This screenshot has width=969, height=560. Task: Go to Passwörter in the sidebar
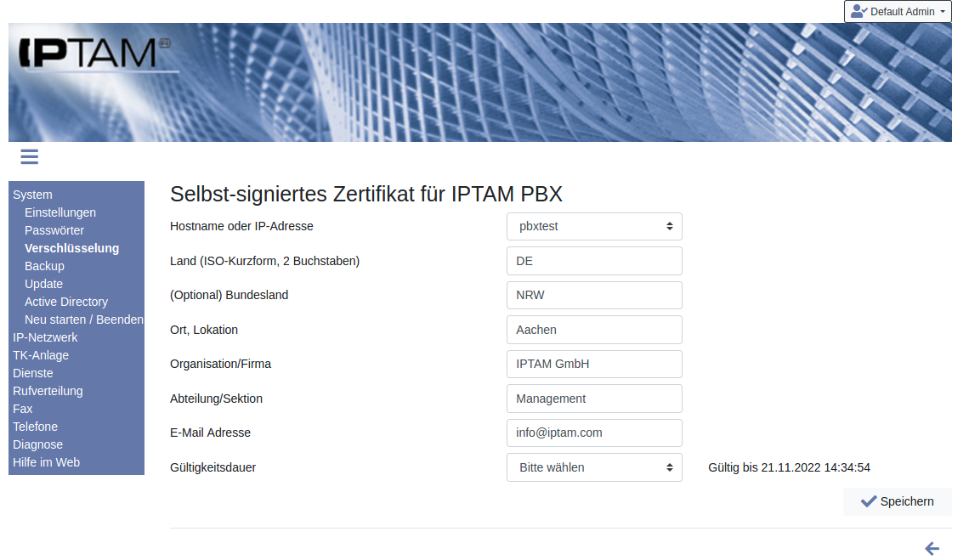click(54, 230)
